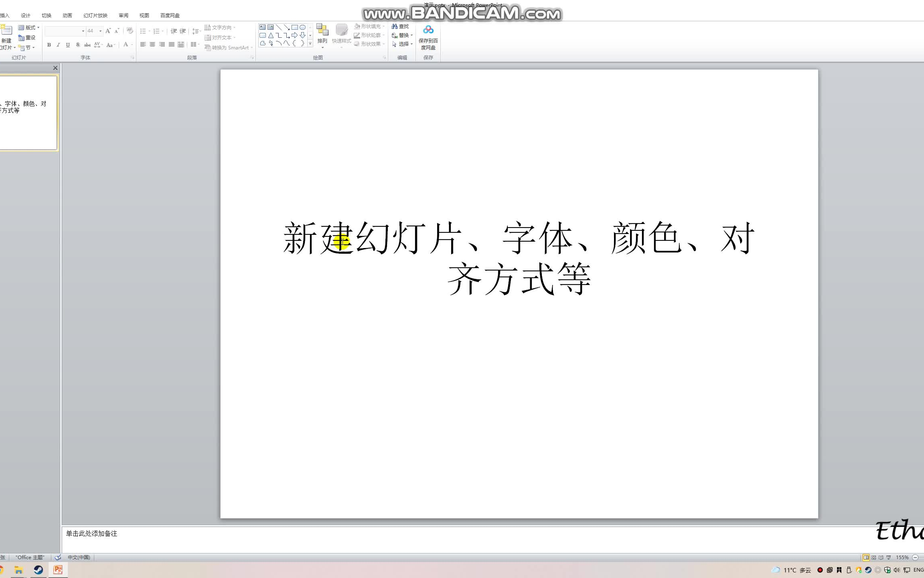
Task: Click Increase Font Size icon
Action: [108, 31]
